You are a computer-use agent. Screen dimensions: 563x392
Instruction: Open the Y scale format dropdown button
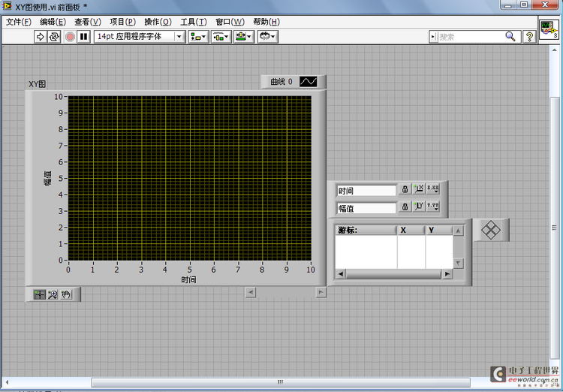(x=433, y=207)
